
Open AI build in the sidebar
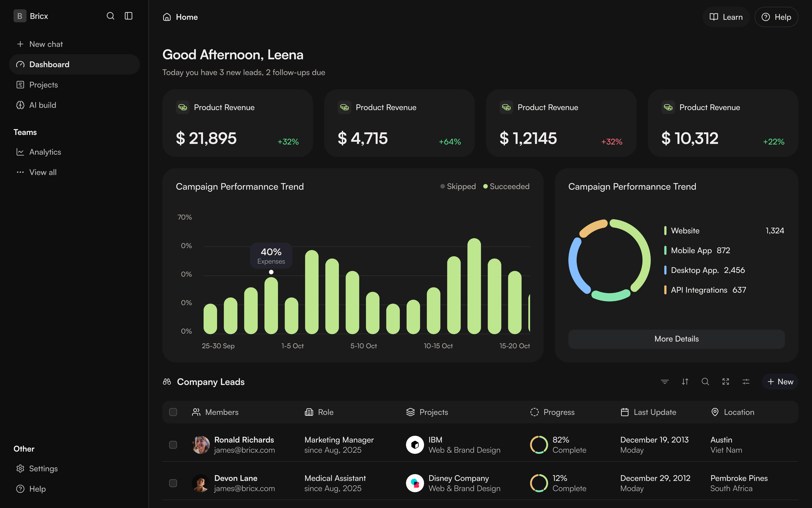(x=75, y=105)
